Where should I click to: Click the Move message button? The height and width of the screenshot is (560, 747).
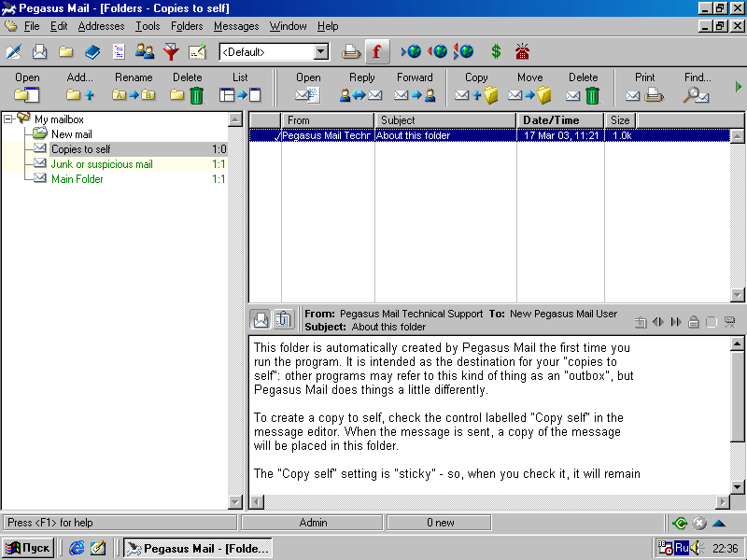point(529,88)
